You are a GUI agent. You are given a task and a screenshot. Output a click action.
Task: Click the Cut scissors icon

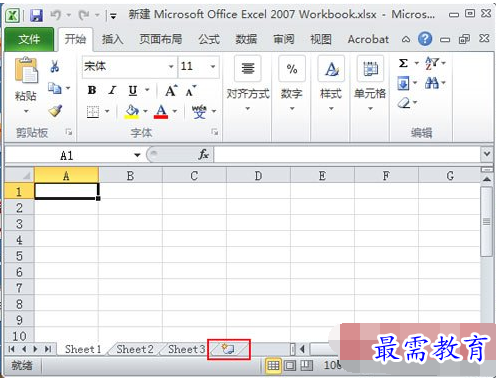55,66
